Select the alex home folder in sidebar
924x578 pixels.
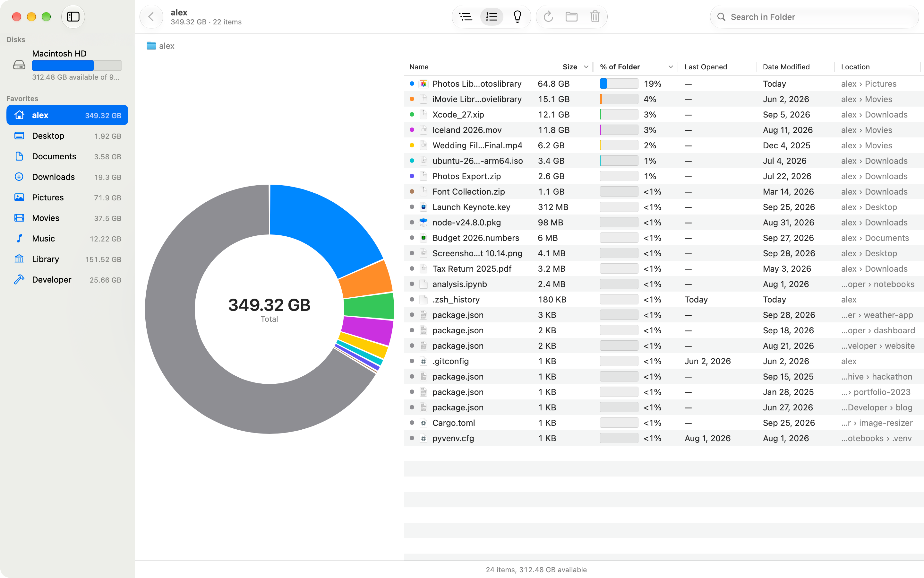click(x=67, y=115)
